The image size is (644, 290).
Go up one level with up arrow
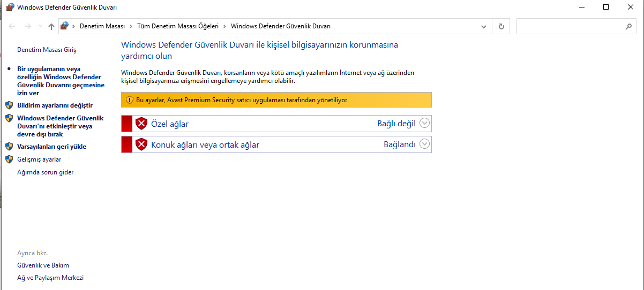pyautogui.click(x=51, y=26)
